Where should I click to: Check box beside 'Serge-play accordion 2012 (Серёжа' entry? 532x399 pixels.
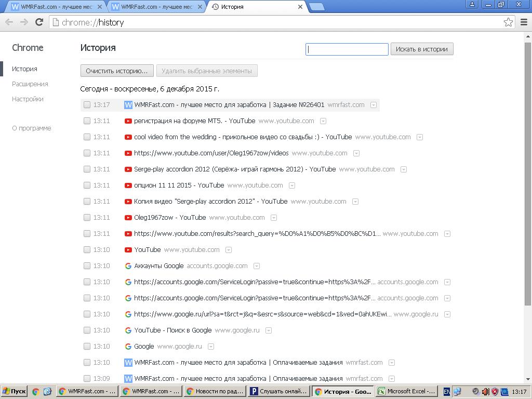coord(87,169)
